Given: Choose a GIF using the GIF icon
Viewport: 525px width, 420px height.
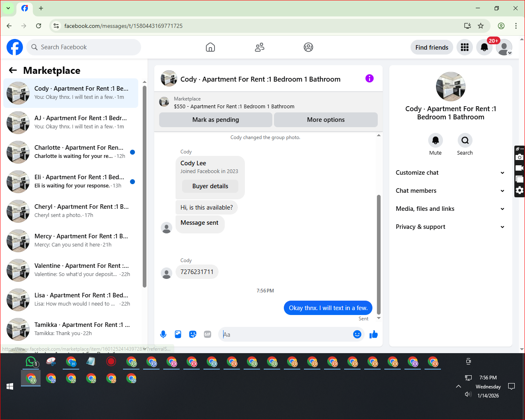Looking at the screenshot, I should pyautogui.click(x=208, y=334).
